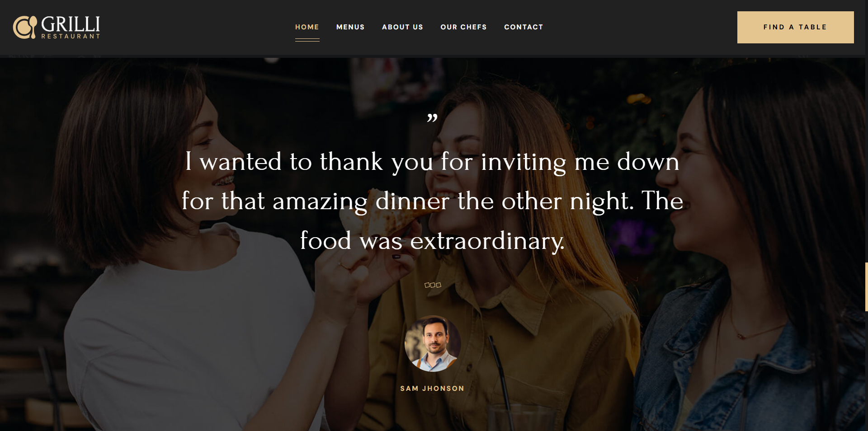Viewport: 868px width, 431px height.
Task: Click the leftmost gold square separator
Action: [x=427, y=285]
